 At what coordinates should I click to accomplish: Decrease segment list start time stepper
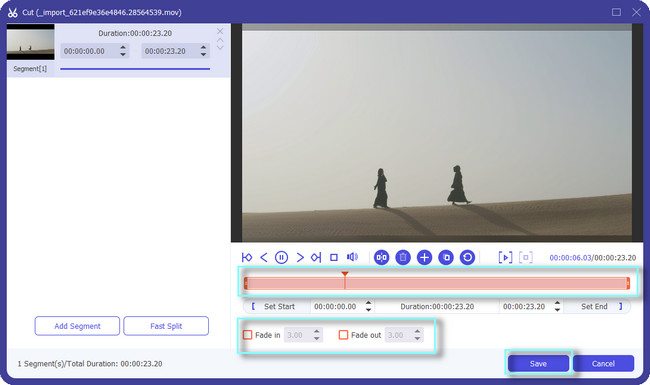123,54
